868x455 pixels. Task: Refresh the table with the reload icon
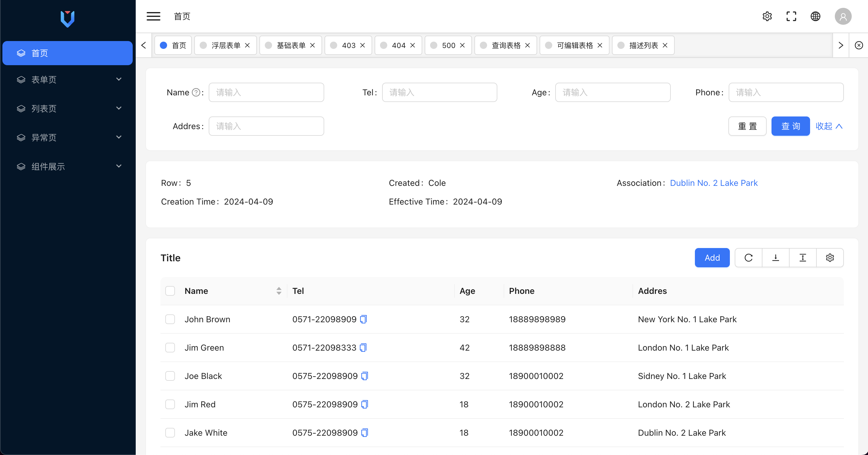coord(748,258)
